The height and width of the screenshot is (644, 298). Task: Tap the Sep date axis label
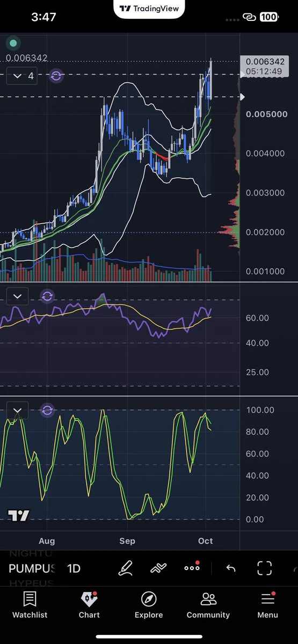click(x=127, y=540)
